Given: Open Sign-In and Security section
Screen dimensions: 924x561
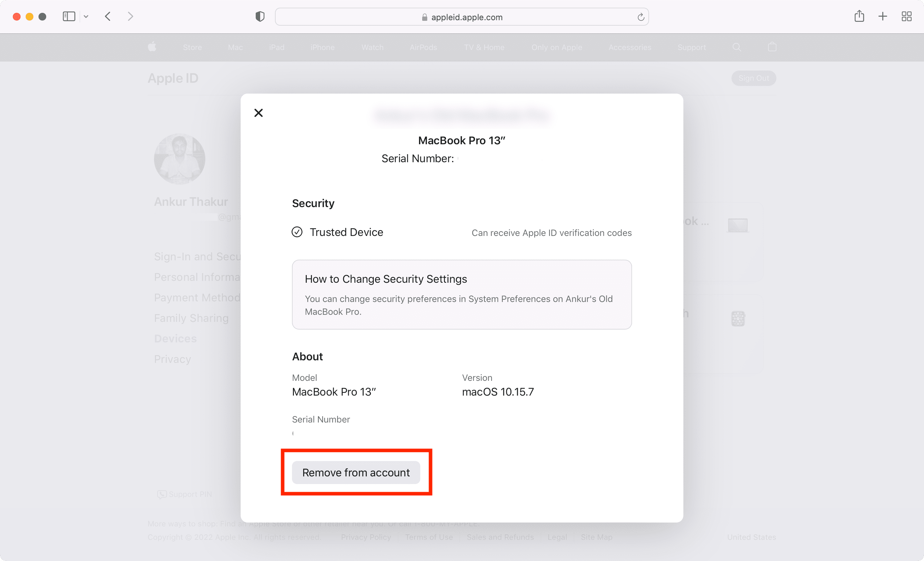Looking at the screenshot, I should click(197, 256).
